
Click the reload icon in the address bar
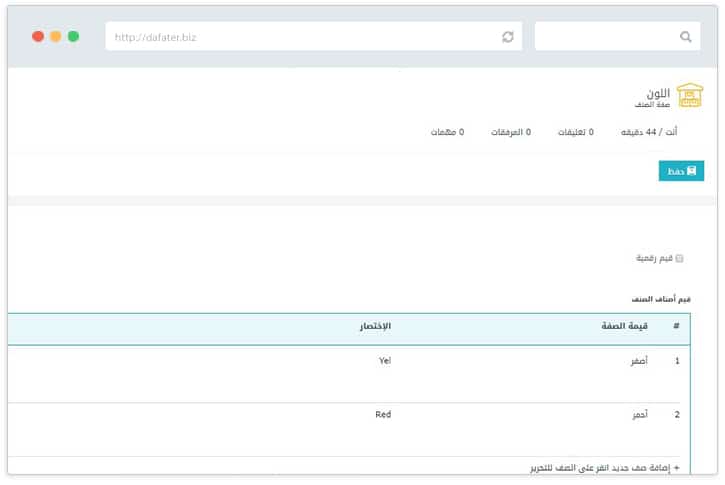(x=508, y=37)
